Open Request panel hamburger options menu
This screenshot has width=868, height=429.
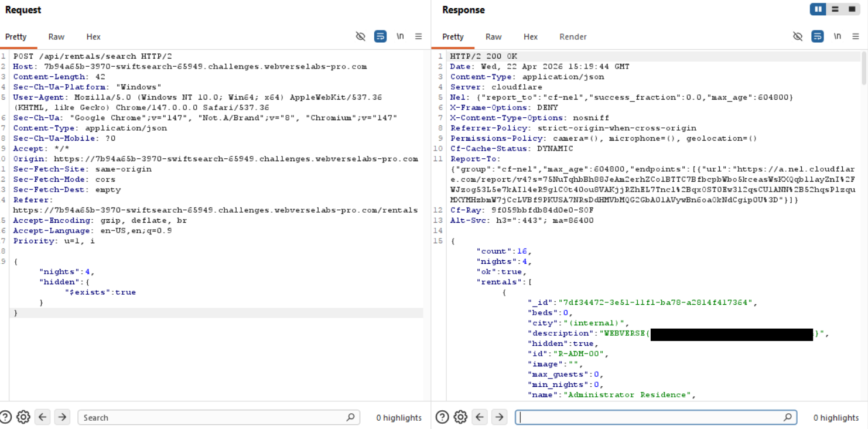click(418, 36)
